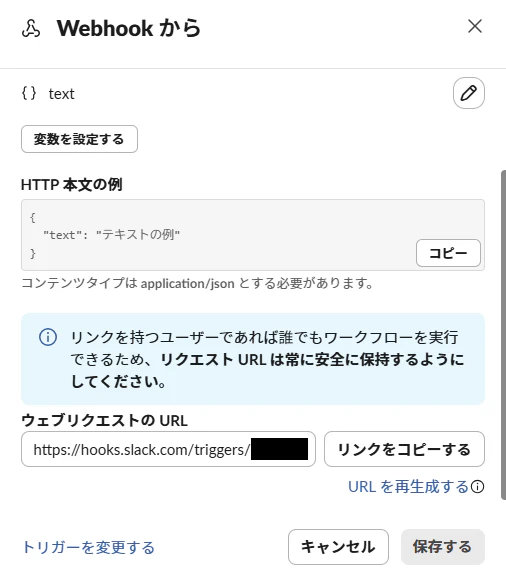This screenshot has width=506, height=581.
Task: Click inside the JSON example code block
Action: 219,235
